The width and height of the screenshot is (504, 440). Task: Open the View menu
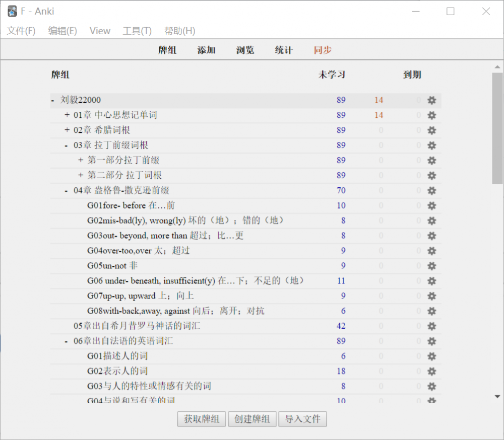click(100, 31)
